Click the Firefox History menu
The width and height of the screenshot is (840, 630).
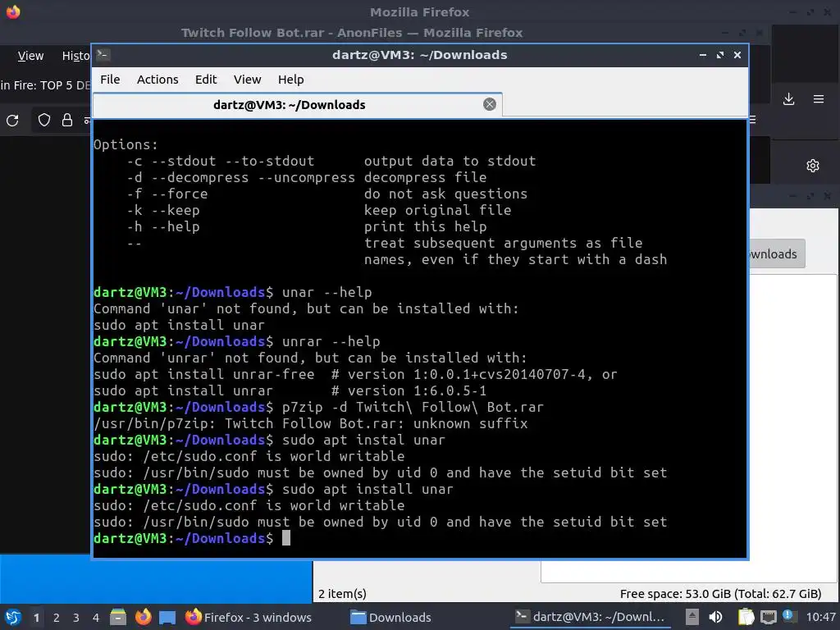coord(75,56)
